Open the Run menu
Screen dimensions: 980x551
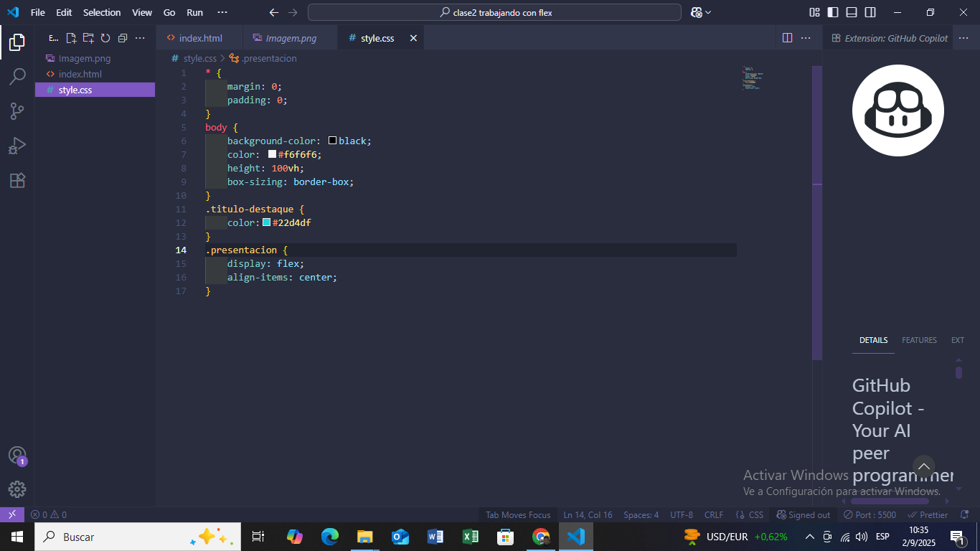pos(194,12)
